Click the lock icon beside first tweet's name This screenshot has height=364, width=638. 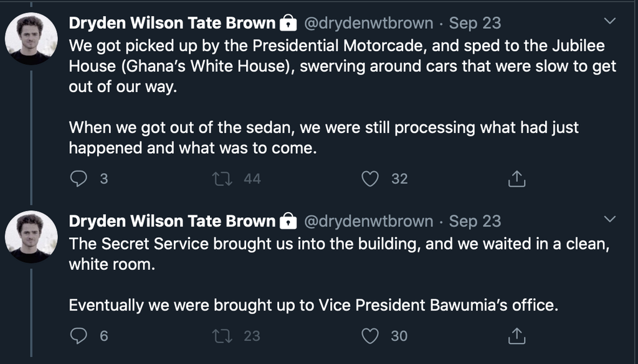287,24
